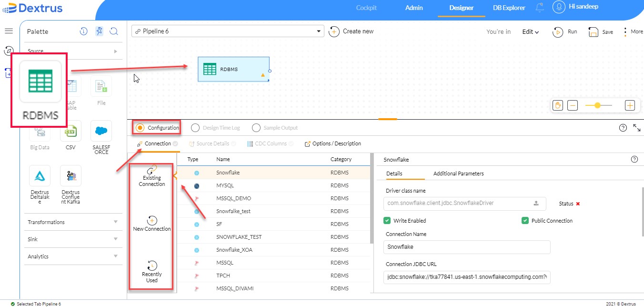The image size is (644, 307).
Task: Click driver class upload icon
Action: [536, 203]
